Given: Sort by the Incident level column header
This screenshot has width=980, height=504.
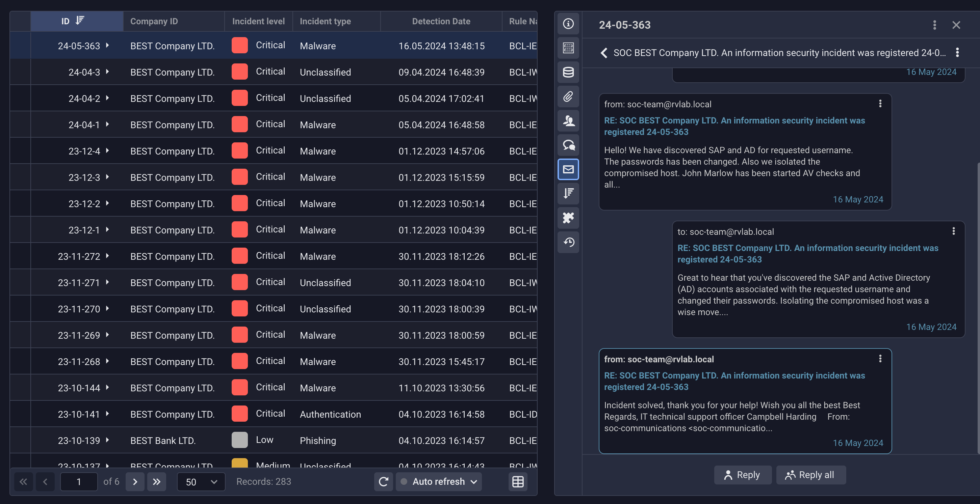Looking at the screenshot, I should tap(258, 21).
